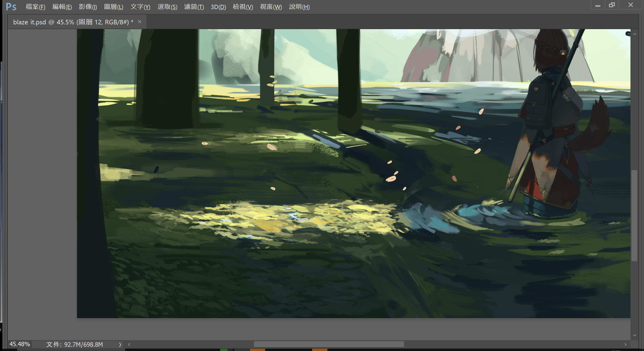Open the 視窗(W) window menu
Screen dimensions: 644x351
click(271, 7)
